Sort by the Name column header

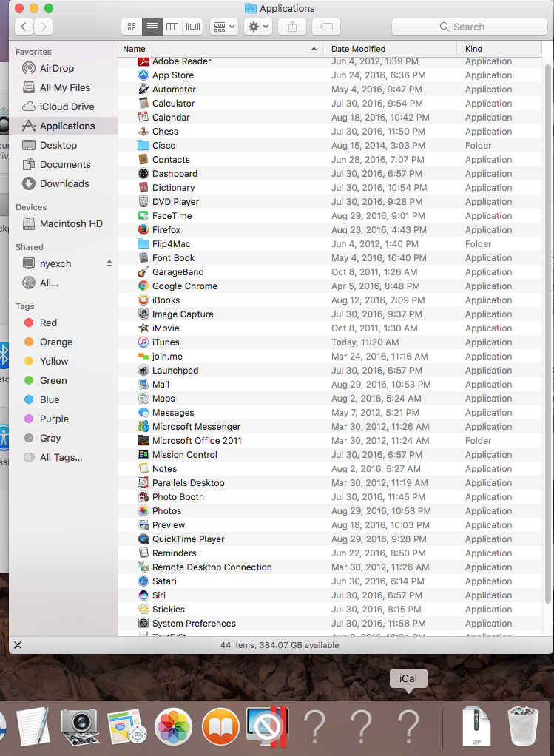tap(220, 49)
